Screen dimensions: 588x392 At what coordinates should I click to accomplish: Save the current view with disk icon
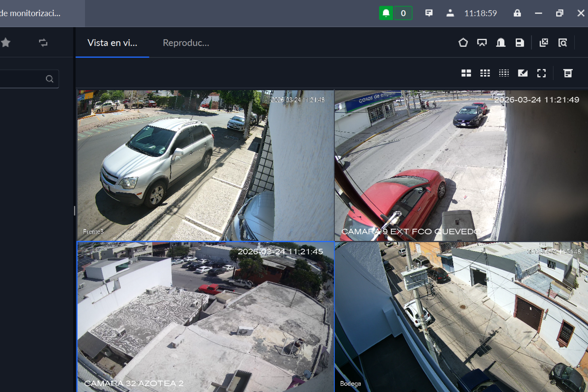pyautogui.click(x=520, y=43)
